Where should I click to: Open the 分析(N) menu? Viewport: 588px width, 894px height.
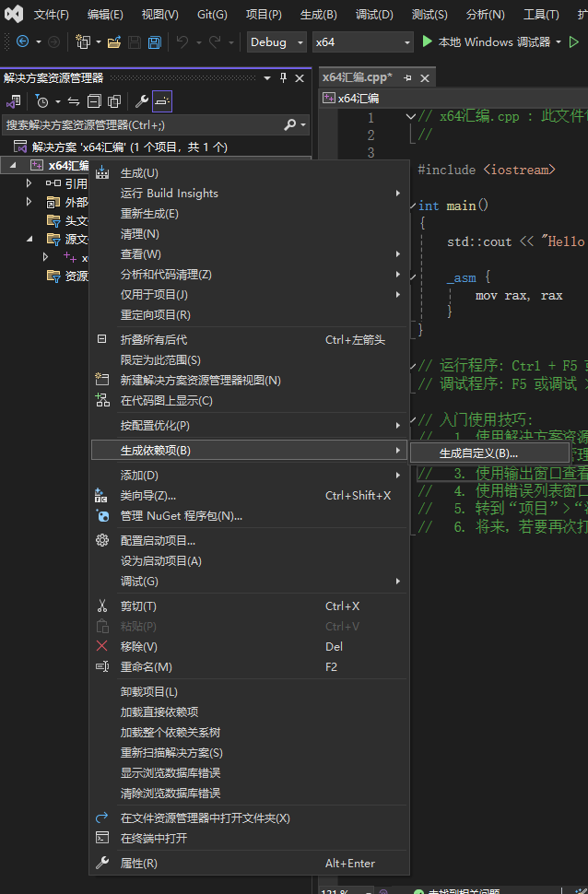pyautogui.click(x=485, y=14)
